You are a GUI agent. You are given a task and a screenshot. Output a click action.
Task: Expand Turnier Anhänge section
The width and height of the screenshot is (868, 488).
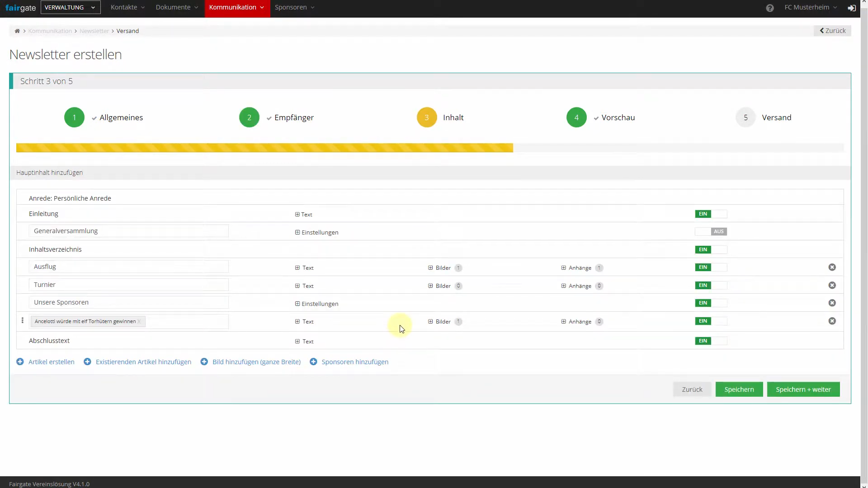click(576, 286)
